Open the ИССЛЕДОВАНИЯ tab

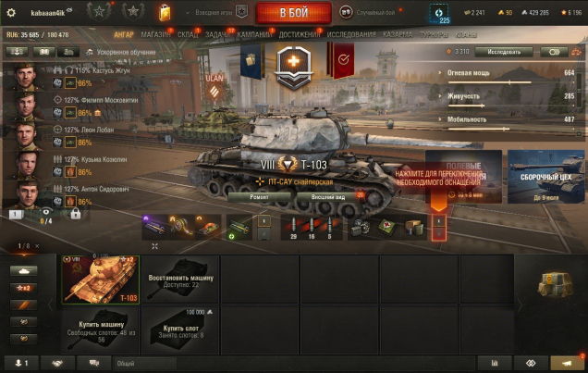pos(351,34)
